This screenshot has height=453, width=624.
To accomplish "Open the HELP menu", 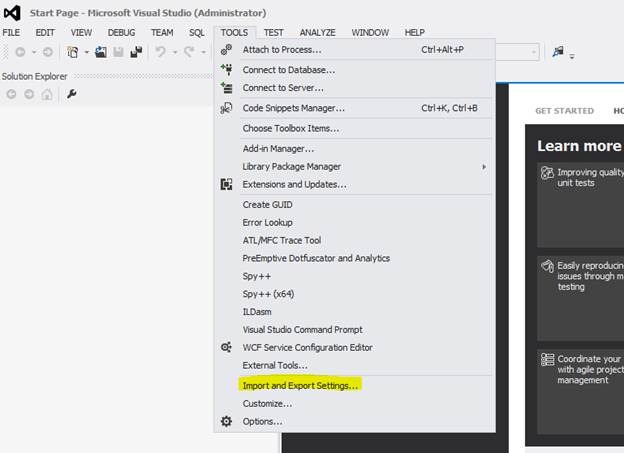I will coord(415,33).
